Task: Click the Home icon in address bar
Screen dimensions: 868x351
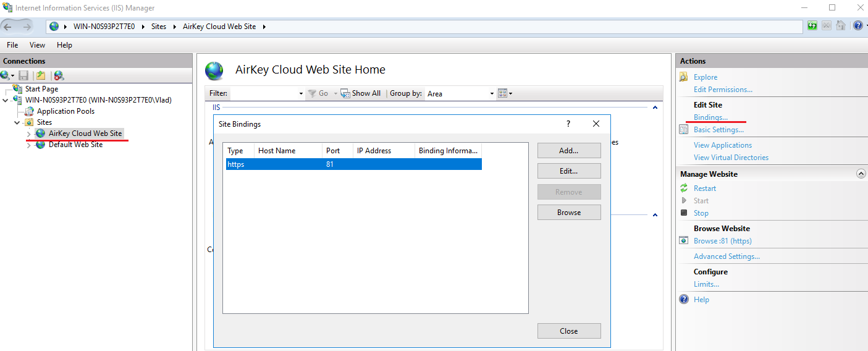Action: click(840, 26)
